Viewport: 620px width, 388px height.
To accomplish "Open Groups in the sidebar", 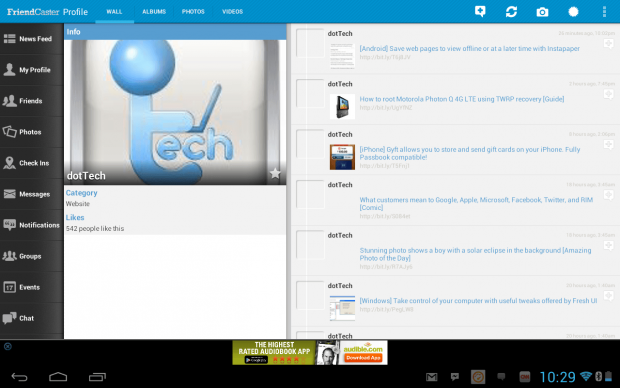I will point(32,256).
